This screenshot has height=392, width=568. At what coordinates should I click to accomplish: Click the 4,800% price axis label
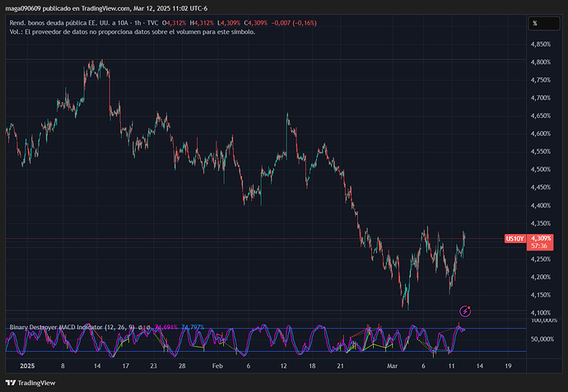pos(541,62)
